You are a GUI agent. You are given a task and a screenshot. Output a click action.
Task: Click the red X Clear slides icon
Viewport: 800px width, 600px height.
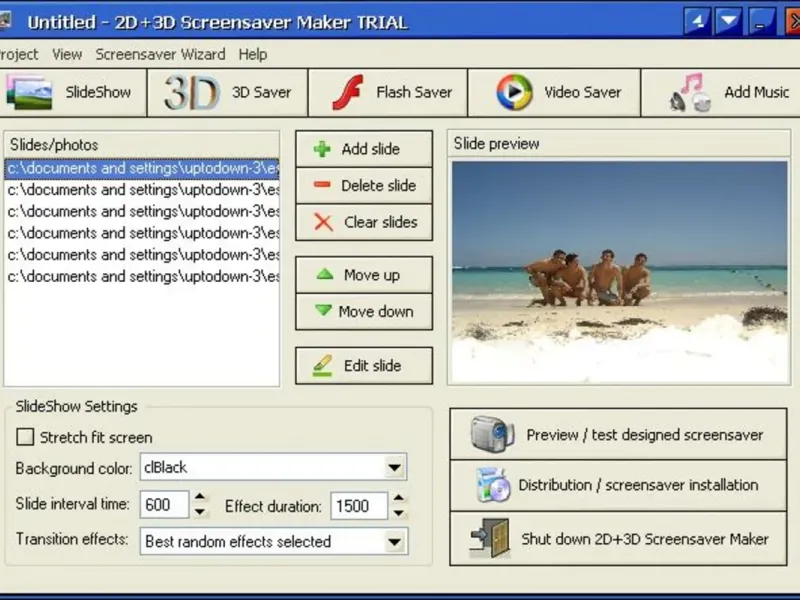(323, 222)
